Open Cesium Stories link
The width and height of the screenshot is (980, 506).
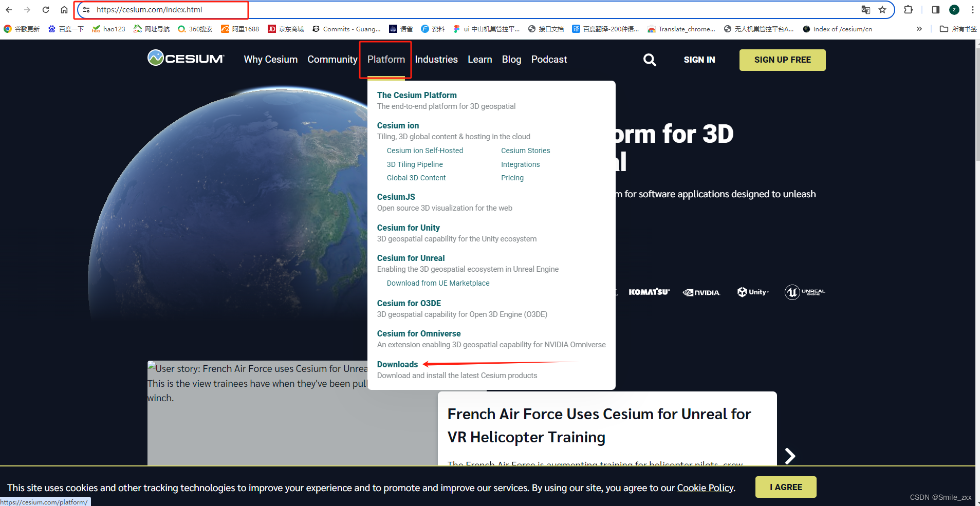click(526, 151)
